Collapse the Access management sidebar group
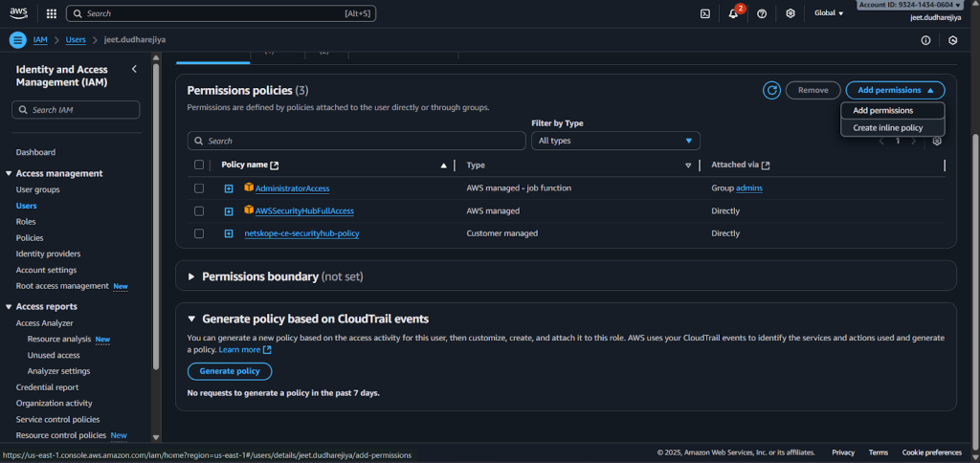 [9, 174]
